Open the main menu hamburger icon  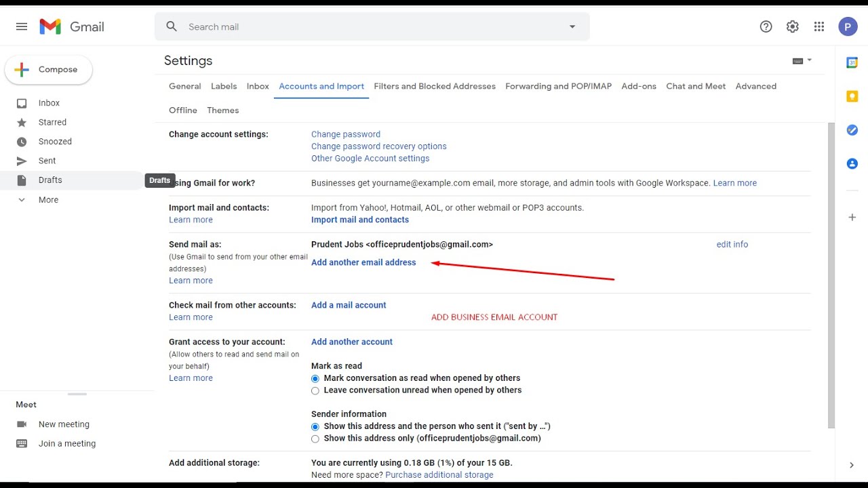click(x=22, y=27)
